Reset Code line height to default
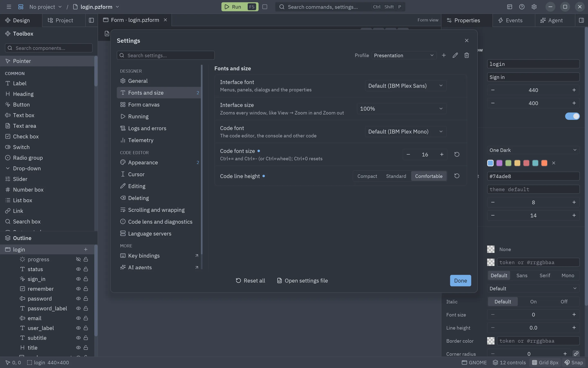This screenshot has width=588, height=368. pyautogui.click(x=457, y=176)
